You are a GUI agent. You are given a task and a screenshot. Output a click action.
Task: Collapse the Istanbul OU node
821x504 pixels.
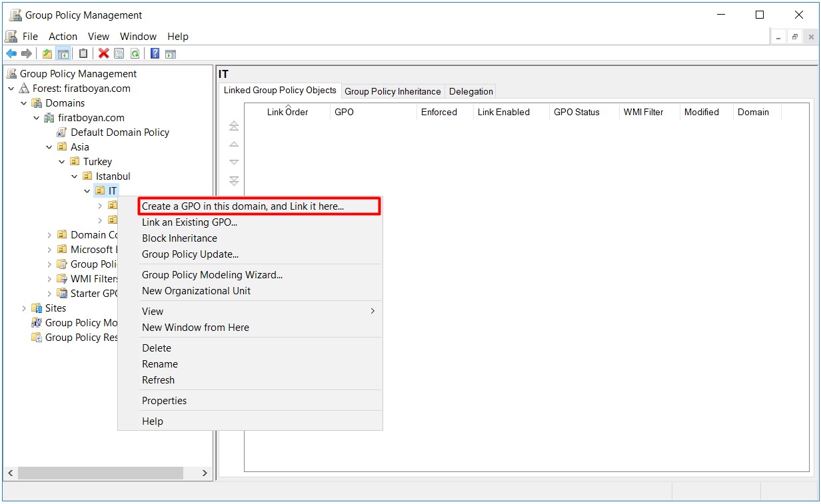[x=75, y=176]
